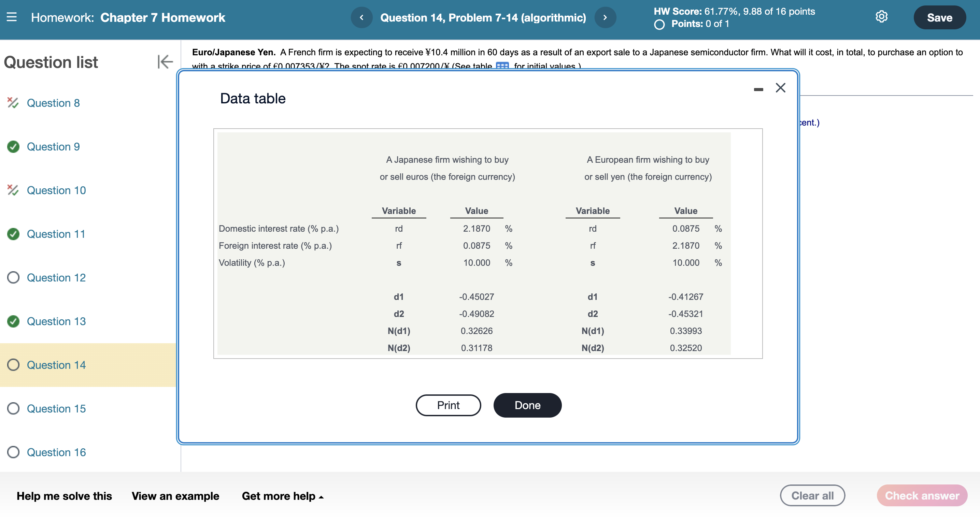Go to previous question arrow
Screen dimensions: 980x522
(x=361, y=17)
